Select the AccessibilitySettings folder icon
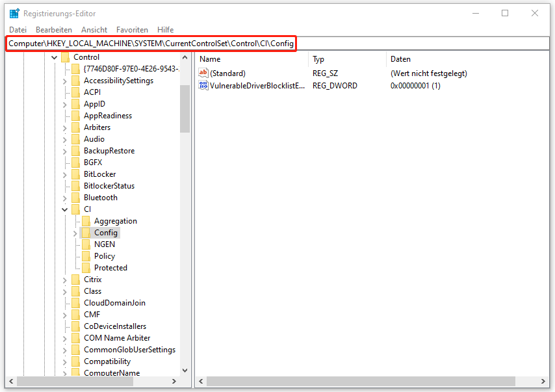Viewport: 555px width, 392px height. [75, 81]
